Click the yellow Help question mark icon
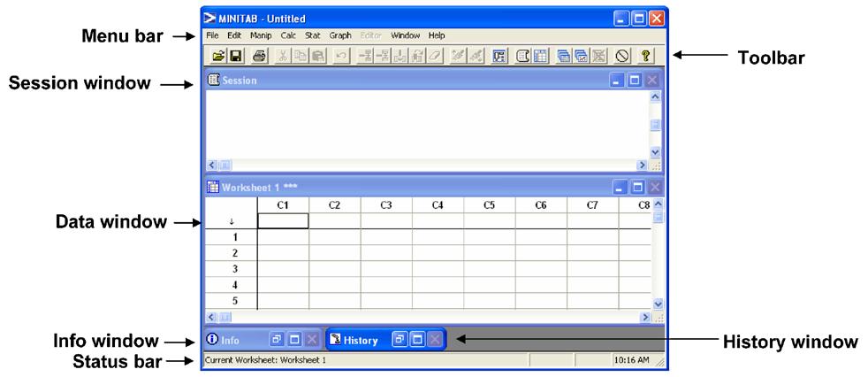The width and height of the screenshot is (868, 377). point(645,56)
